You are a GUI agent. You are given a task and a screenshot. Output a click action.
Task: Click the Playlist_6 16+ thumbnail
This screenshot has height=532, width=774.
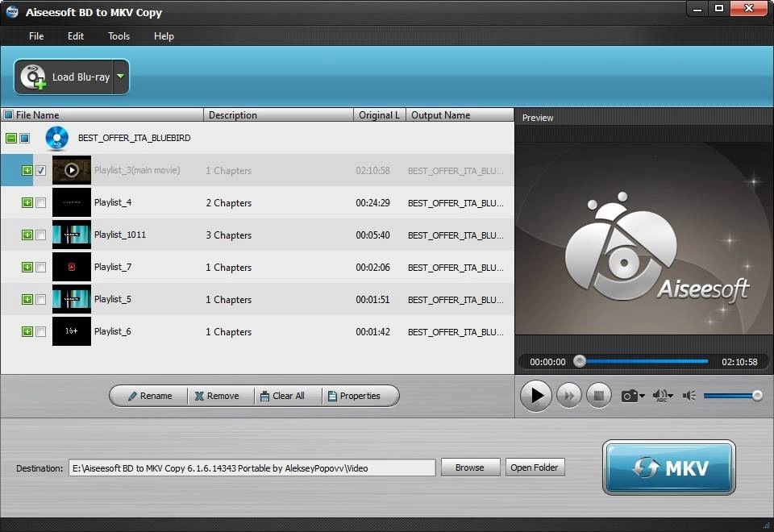pos(72,331)
